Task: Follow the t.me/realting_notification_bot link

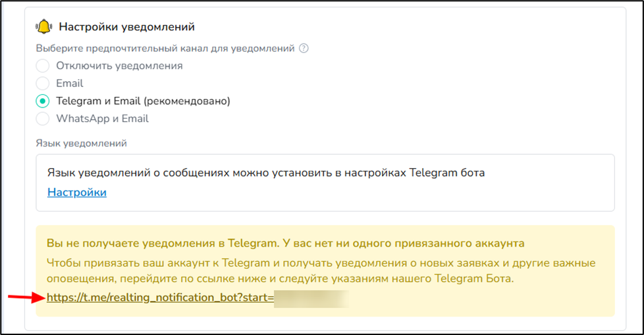Action: coord(160,297)
